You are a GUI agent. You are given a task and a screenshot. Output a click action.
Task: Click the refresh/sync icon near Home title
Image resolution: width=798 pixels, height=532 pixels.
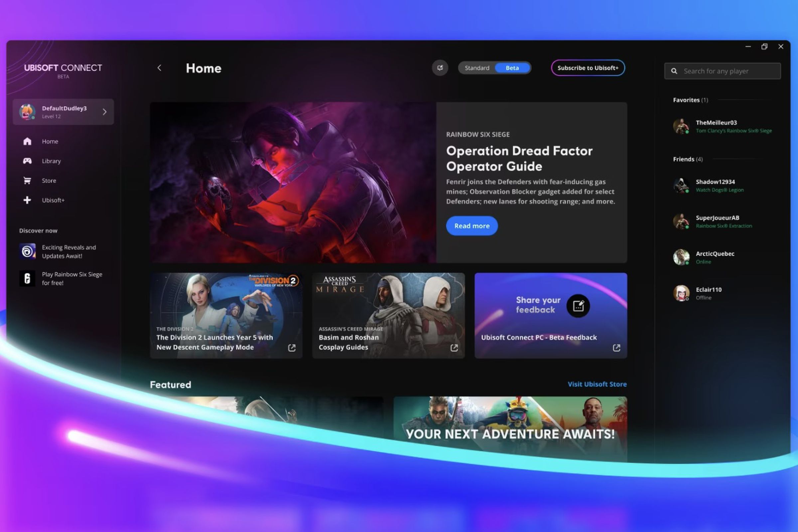pyautogui.click(x=440, y=67)
